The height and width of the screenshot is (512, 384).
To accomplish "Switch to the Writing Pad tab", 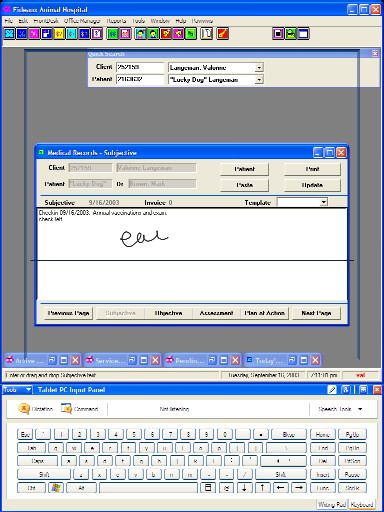I will click(332, 504).
